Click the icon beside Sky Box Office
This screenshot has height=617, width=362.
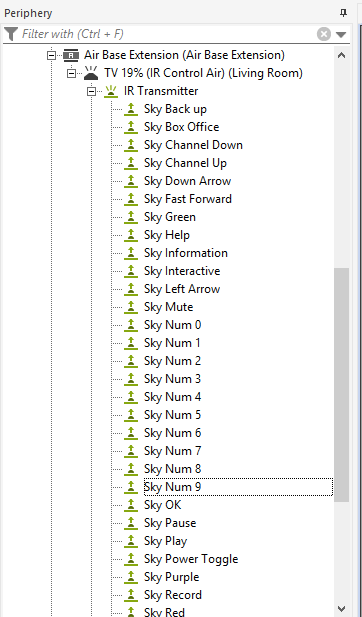[x=131, y=127]
